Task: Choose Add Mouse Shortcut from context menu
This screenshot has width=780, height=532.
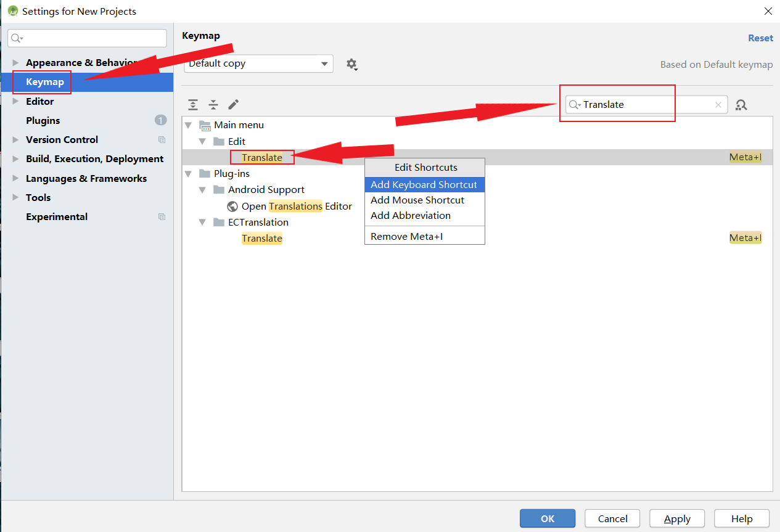Action: pyautogui.click(x=425, y=200)
